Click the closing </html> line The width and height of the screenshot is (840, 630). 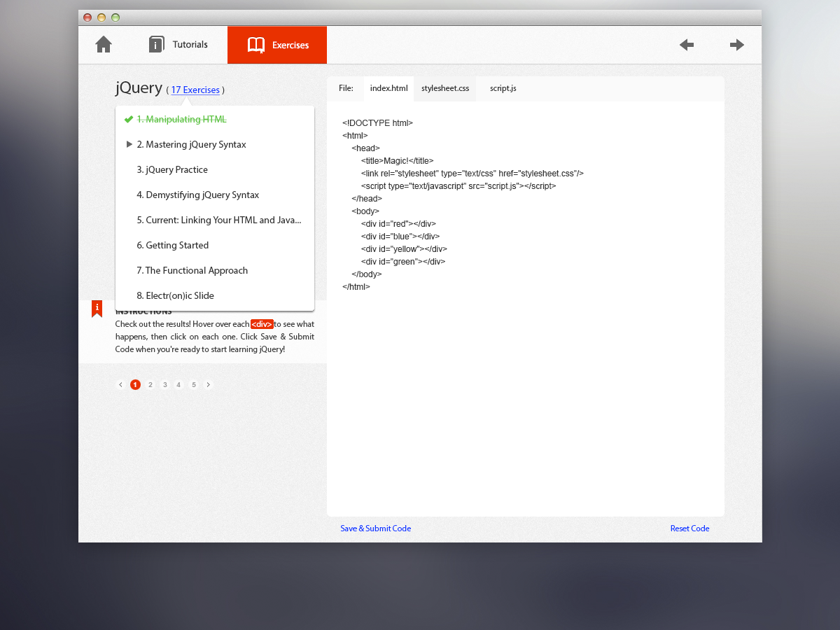click(x=356, y=287)
